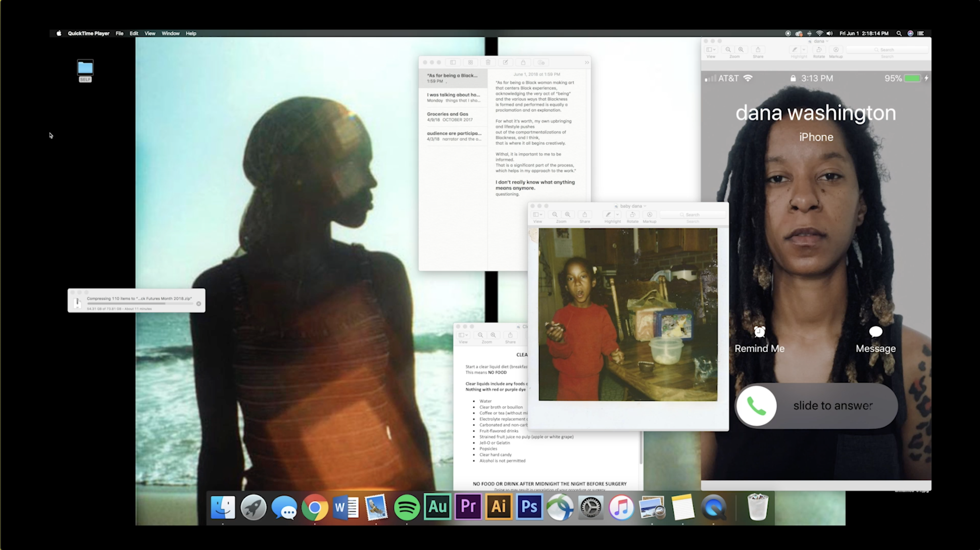Screen dimensions: 980x550
Task: Delete the selected note with trash icon
Action: [488, 62]
